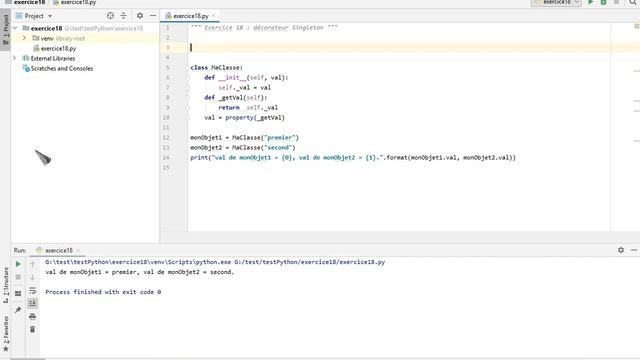
Task: Click exercice18.py breadcrumb in navigation bar
Action: coord(78,2)
